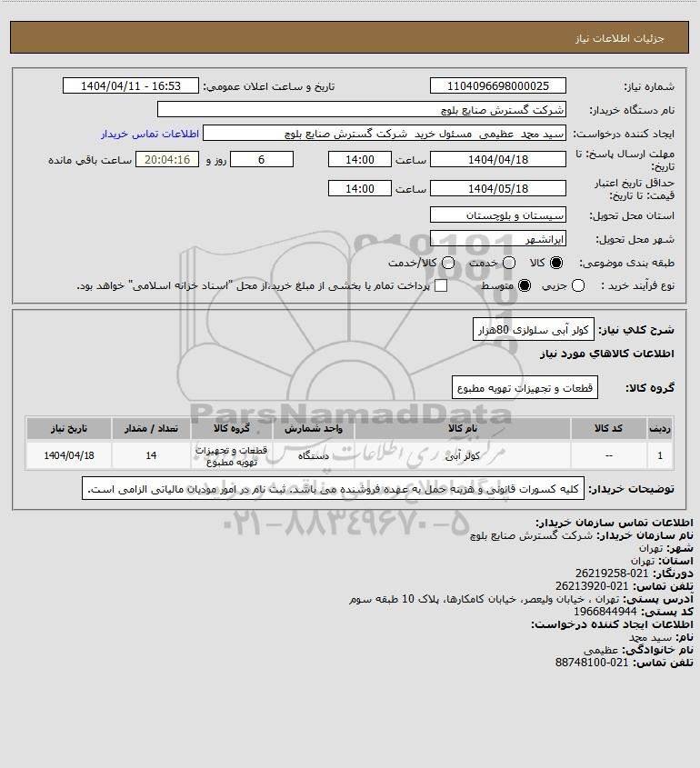
Task: Click the کولر آبی item name cell
Action: click(463, 455)
